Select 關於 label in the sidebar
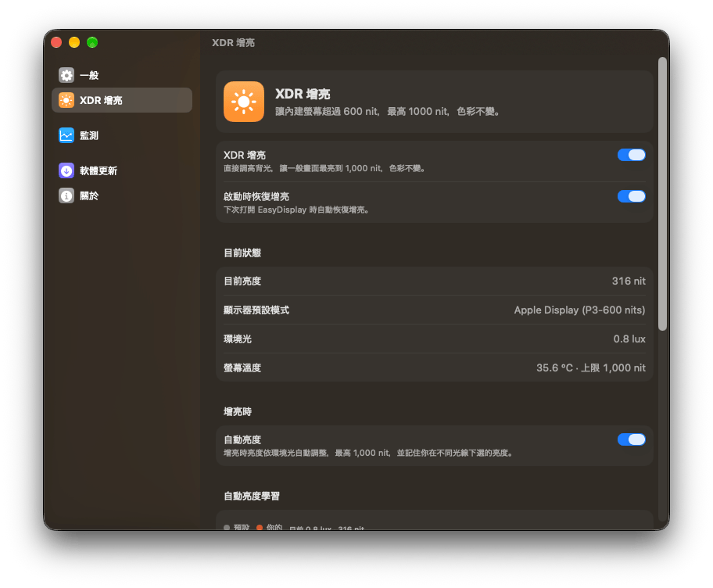Viewport: 713px width, 588px height. tap(89, 195)
